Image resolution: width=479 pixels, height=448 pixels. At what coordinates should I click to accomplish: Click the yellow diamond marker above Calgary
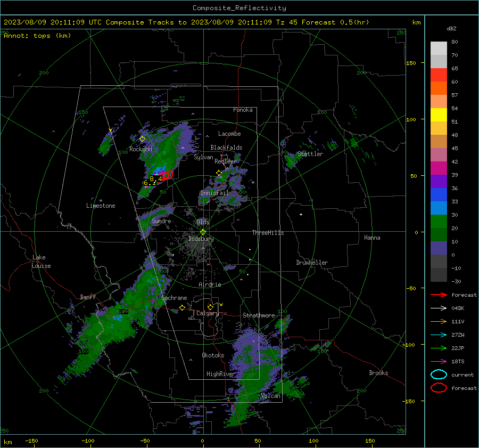tap(210, 307)
